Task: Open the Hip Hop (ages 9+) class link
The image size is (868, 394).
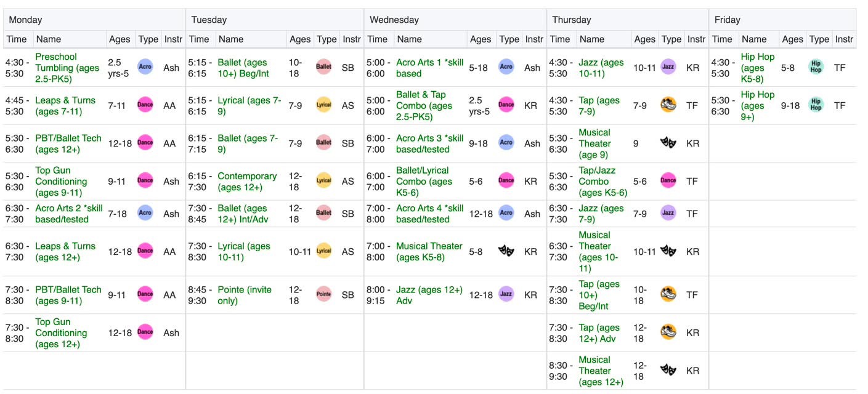Action: [758, 106]
